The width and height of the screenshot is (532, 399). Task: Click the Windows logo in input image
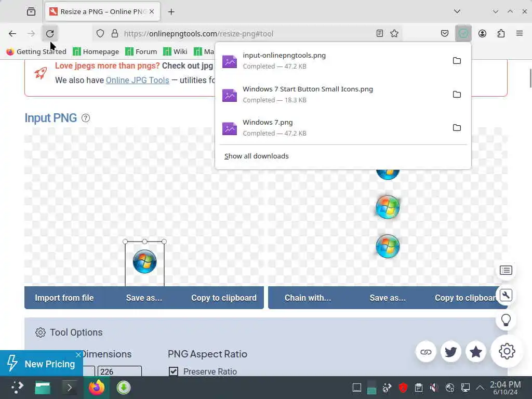point(144,262)
